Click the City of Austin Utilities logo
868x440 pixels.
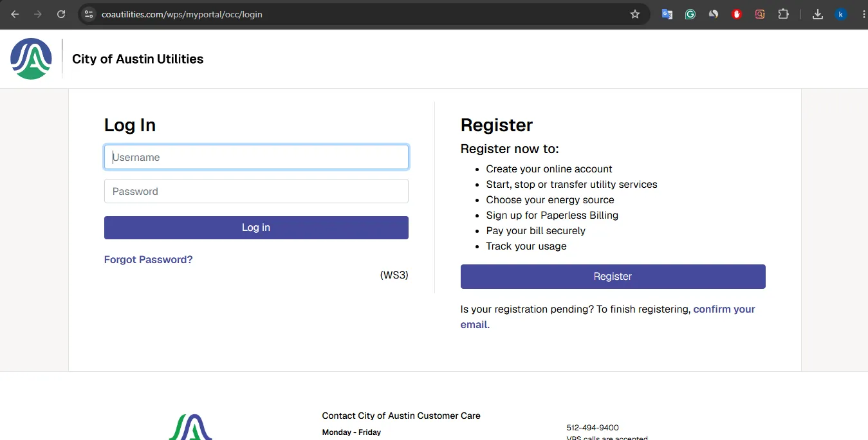click(x=31, y=59)
